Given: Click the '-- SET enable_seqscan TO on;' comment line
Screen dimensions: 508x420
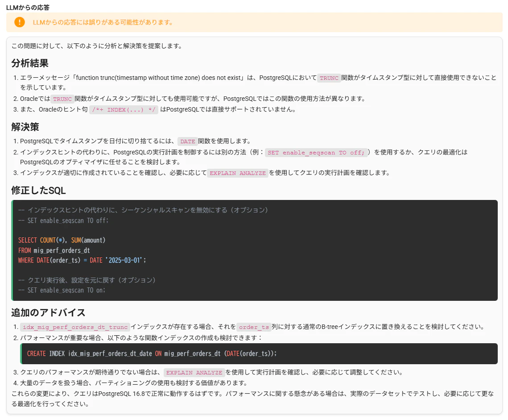Looking at the screenshot, I should click(62, 290).
